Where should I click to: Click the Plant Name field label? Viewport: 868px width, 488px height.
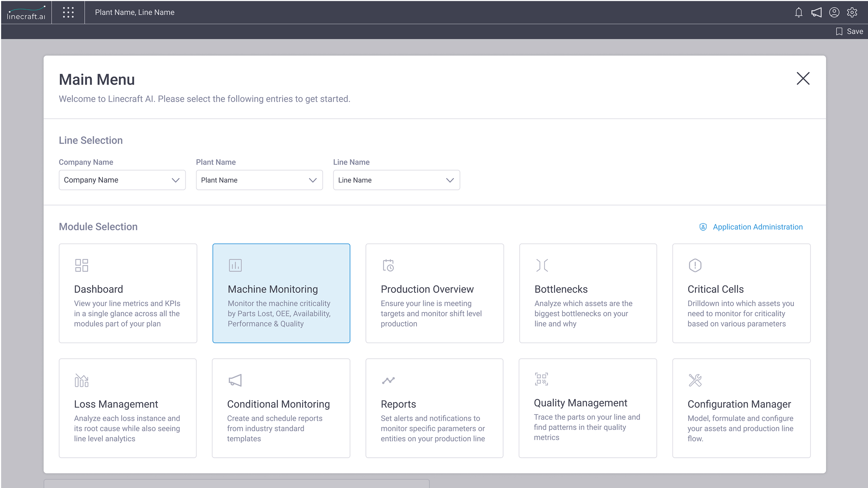(216, 162)
